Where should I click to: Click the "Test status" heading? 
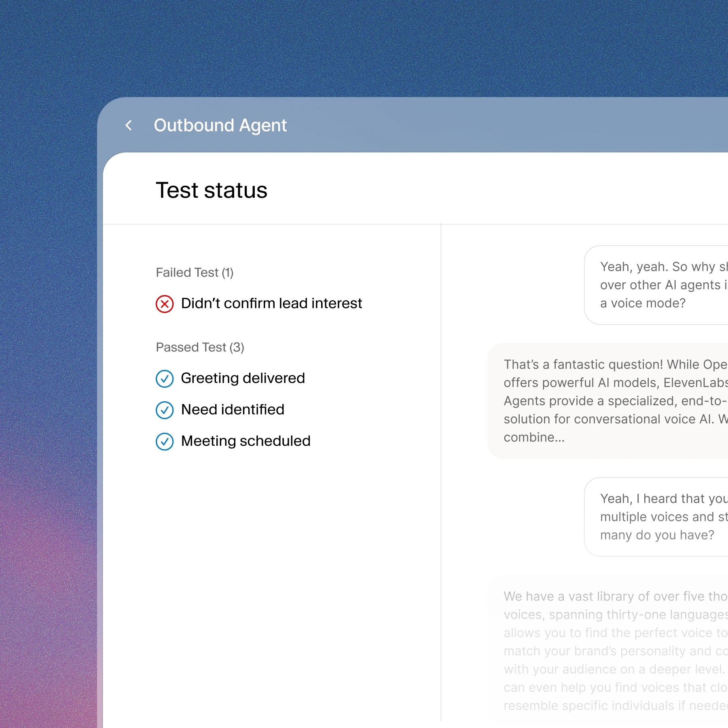tap(212, 190)
